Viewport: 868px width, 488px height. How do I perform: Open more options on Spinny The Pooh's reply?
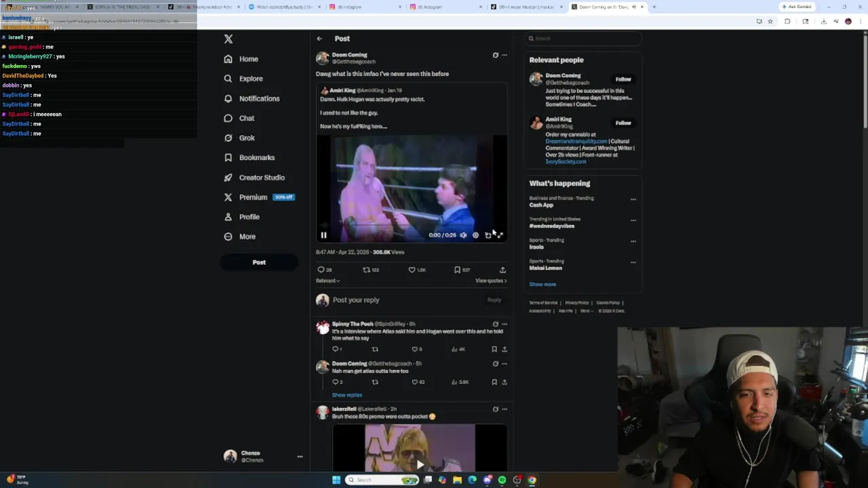[505, 324]
